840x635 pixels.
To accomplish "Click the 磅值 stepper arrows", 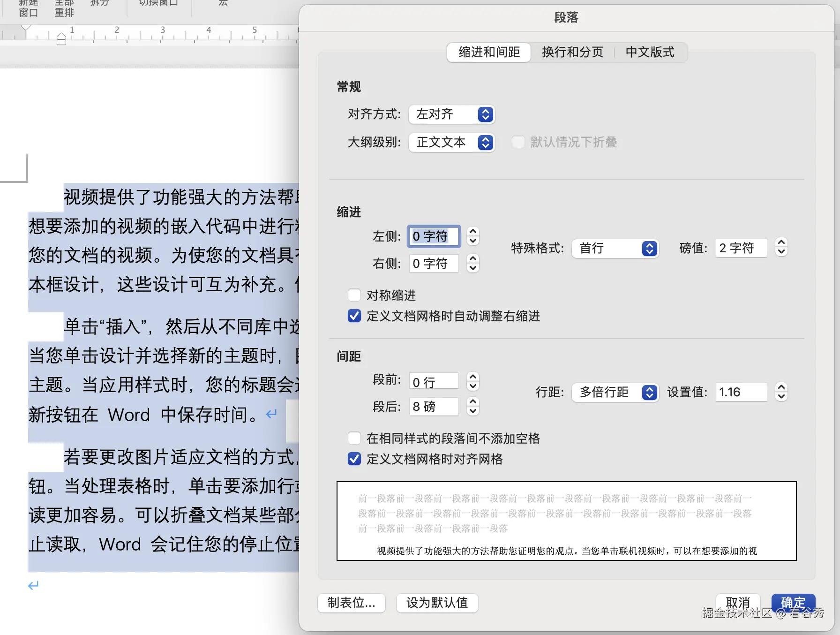I will click(x=781, y=247).
